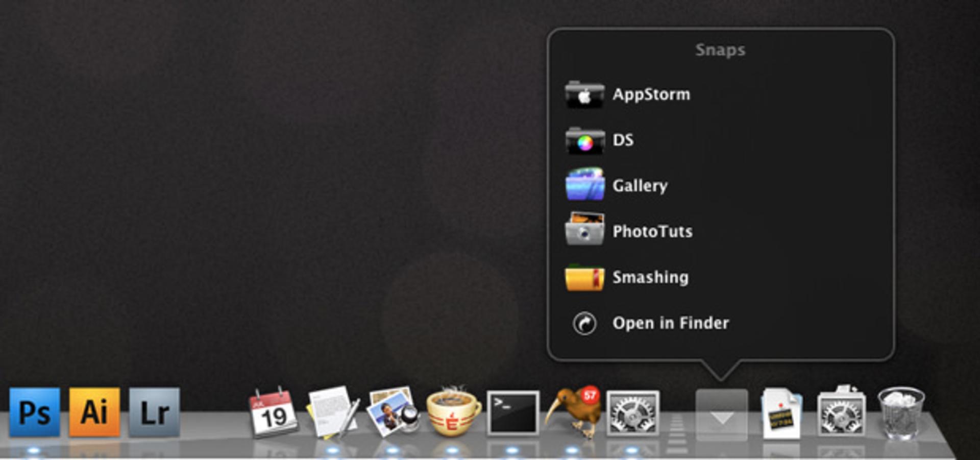Open the kiwi bird app with badge
This screenshot has width=980, height=460.
pos(573,412)
